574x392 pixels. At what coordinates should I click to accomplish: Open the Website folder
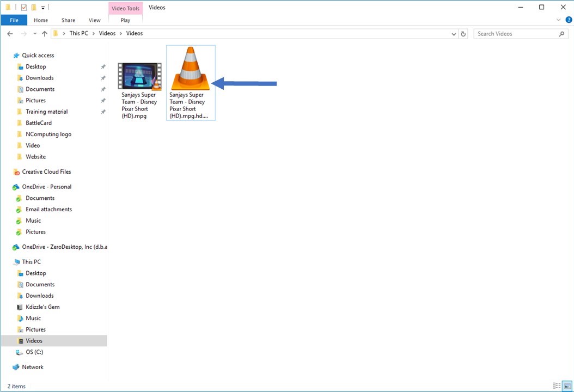(35, 157)
